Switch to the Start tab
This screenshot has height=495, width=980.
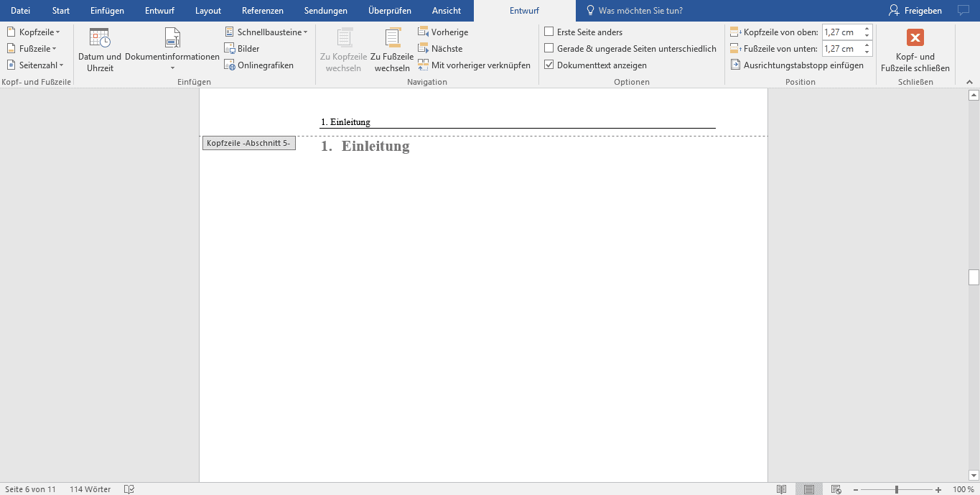click(x=61, y=11)
